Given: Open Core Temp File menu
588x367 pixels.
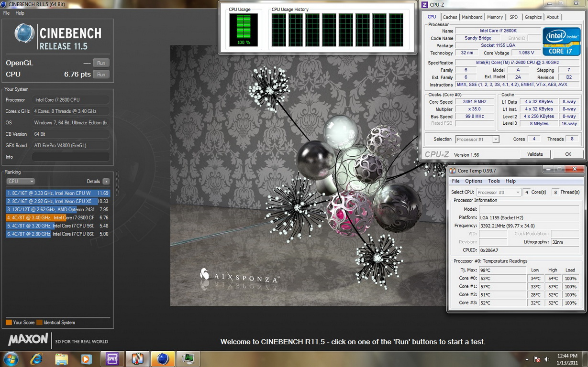Looking at the screenshot, I should click(x=456, y=181).
